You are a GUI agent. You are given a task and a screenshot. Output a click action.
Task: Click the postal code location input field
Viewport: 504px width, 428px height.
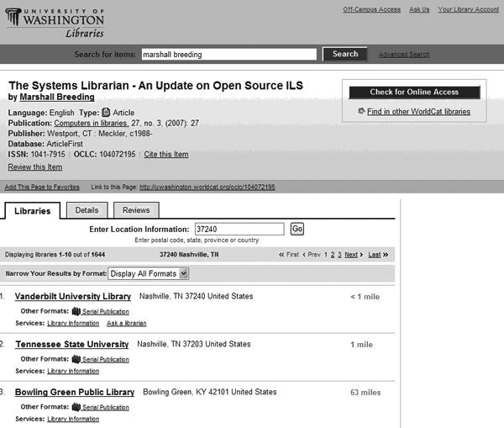[239, 229]
